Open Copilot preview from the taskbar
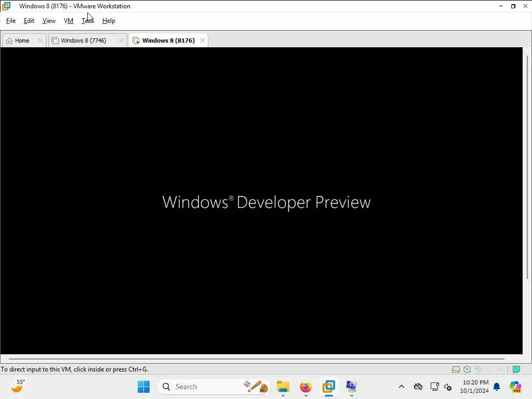 click(515, 387)
